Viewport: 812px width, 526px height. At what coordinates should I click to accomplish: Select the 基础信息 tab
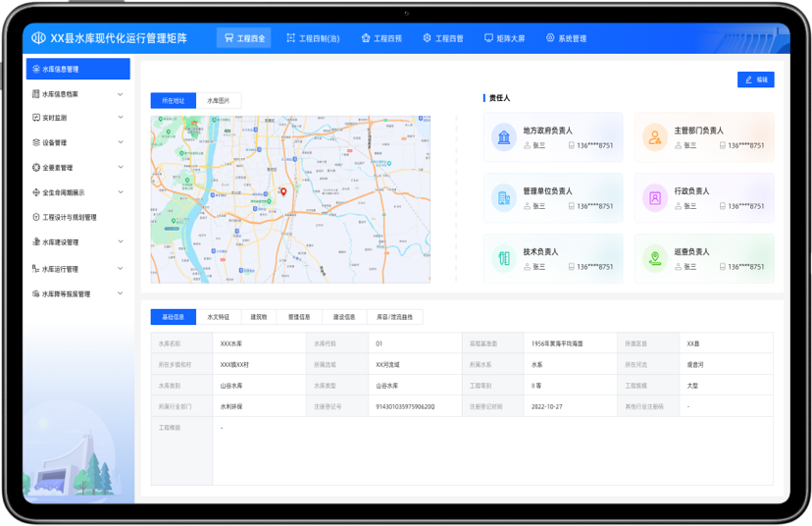pos(174,317)
